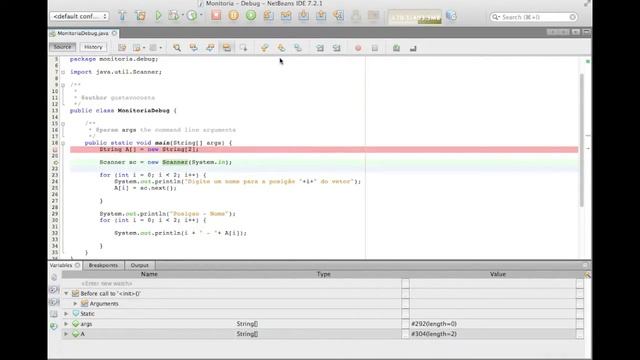This screenshot has height=360, width=640.
Task: Click the Shift Line Left icon
Action: (x=320, y=48)
